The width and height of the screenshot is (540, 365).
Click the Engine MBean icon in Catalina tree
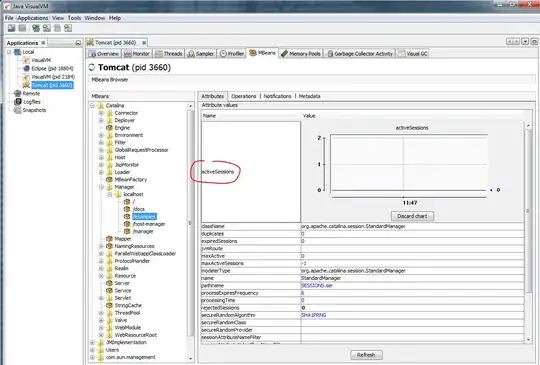pyautogui.click(x=110, y=128)
